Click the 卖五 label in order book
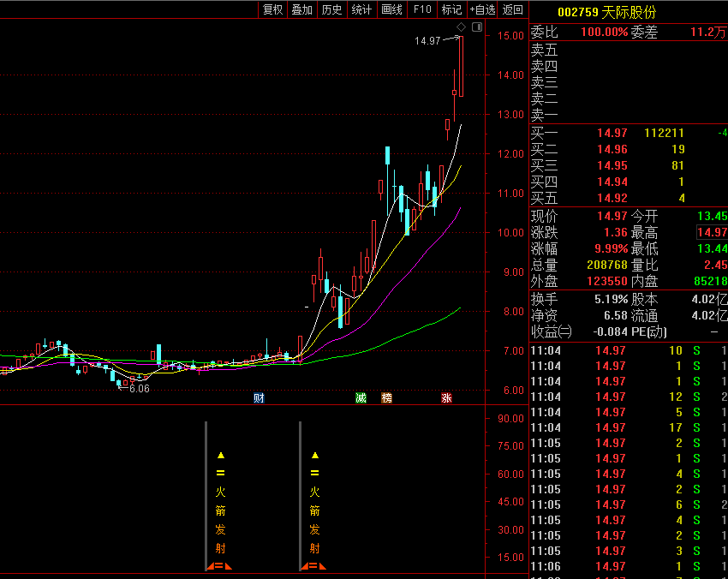 [x=544, y=51]
